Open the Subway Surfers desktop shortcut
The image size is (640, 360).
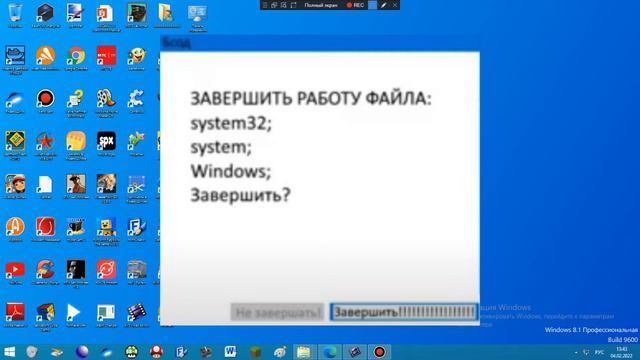pyautogui.click(x=15, y=184)
